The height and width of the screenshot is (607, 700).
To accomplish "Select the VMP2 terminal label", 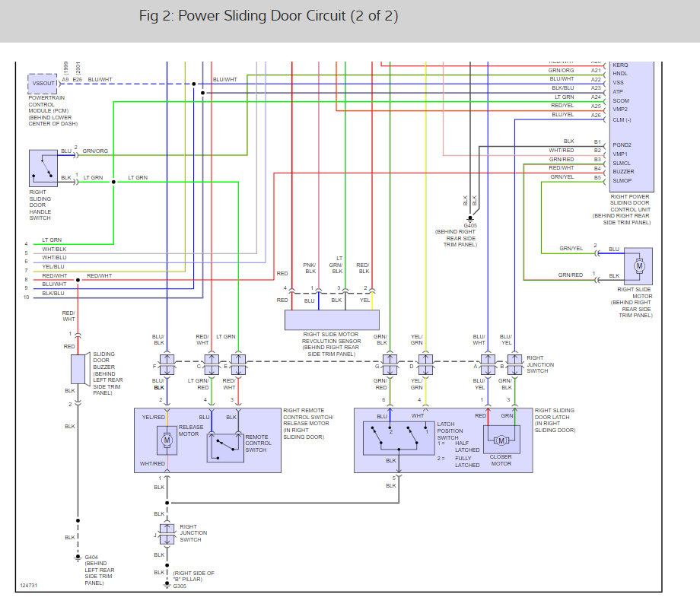I will [619, 110].
